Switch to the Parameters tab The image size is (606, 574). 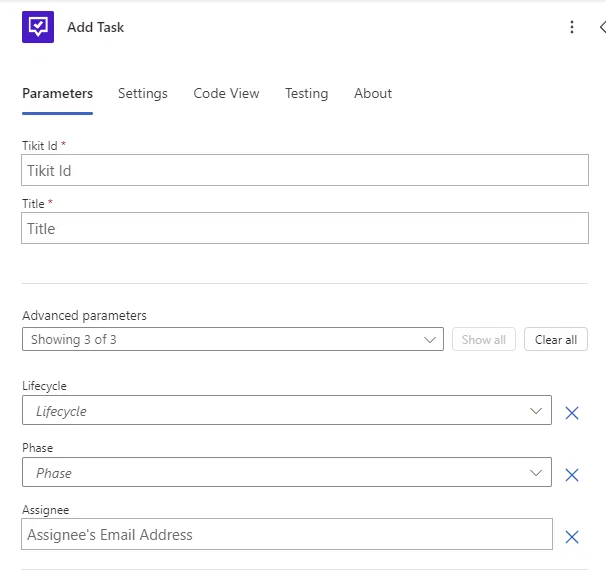pyautogui.click(x=58, y=94)
